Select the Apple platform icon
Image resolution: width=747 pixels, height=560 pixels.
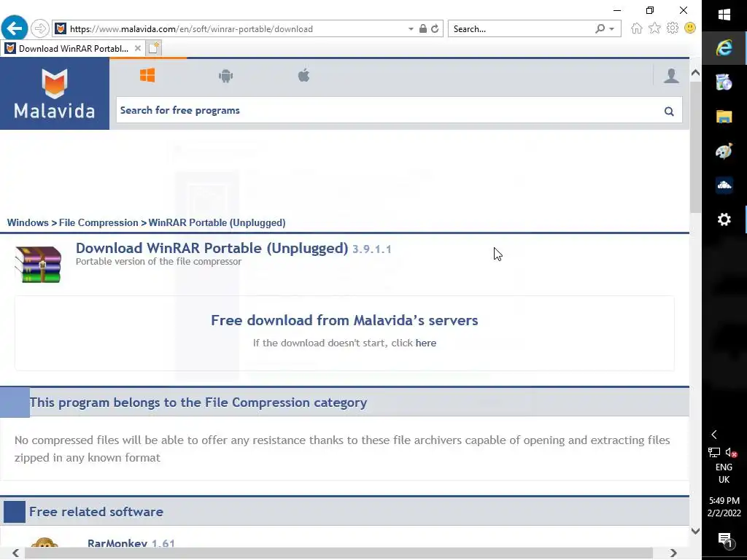pyautogui.click(x=303, y=75)
